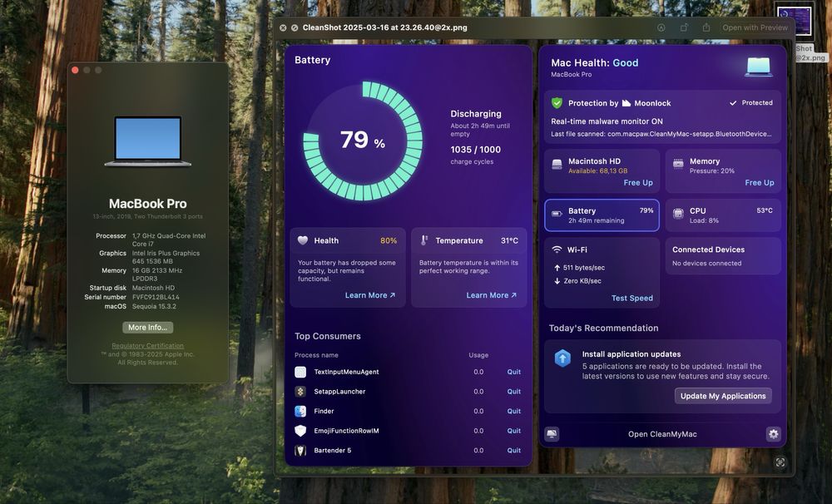Click the MacBook icon in the Mac Health header
832x504 pixels.
coord(758,67)
